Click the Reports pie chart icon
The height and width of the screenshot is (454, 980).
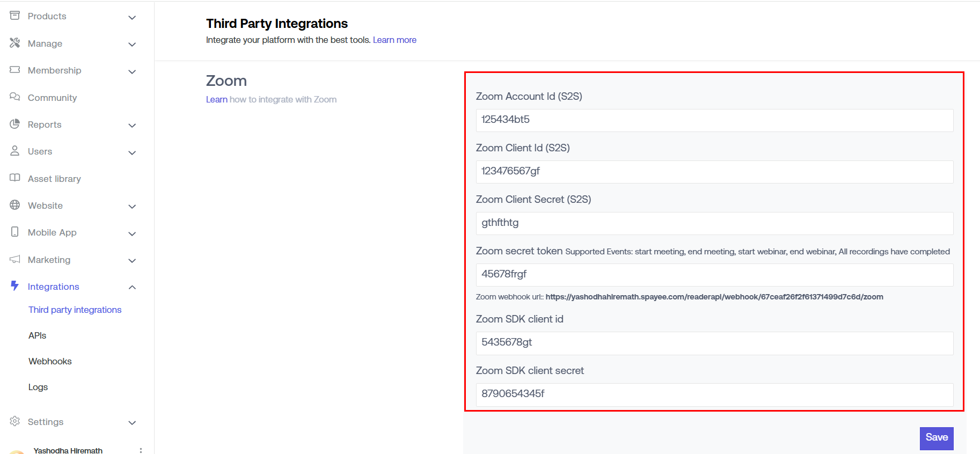[x=15, y=124]
